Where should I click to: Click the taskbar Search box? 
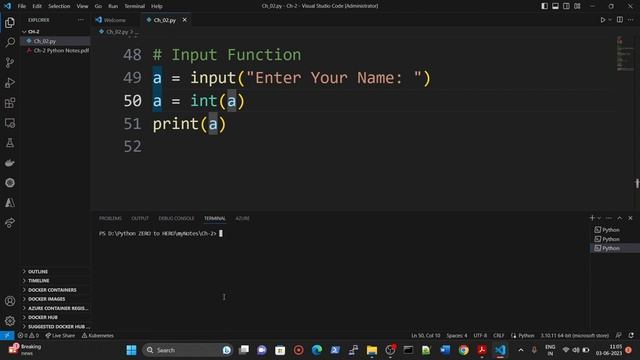tap(187, 350)
